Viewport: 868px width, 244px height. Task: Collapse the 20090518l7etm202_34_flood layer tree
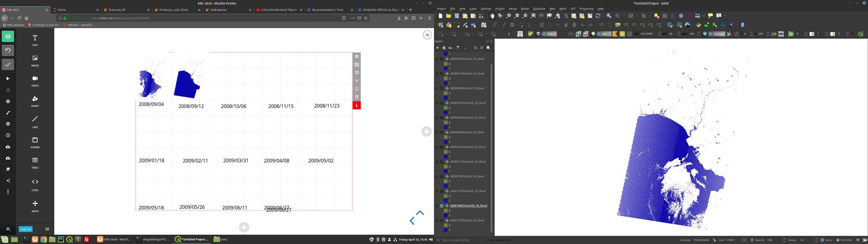(x=437, y=103)
